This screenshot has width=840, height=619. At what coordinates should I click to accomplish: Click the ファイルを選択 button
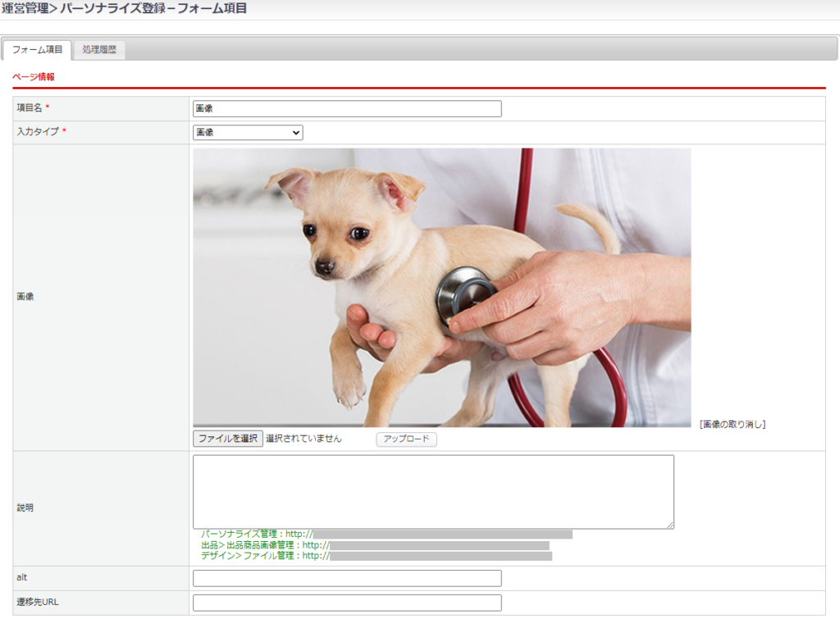pos(228,439)
